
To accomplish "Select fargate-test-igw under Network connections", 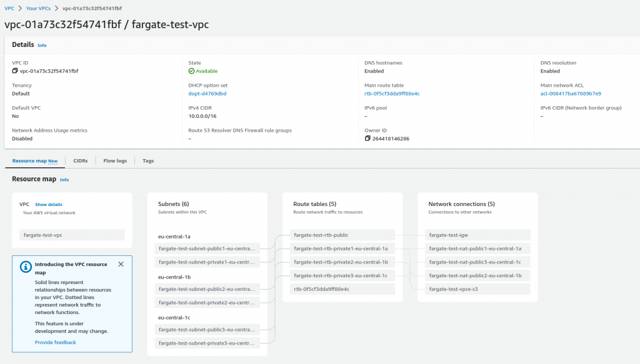I will [x=477, y=235].
